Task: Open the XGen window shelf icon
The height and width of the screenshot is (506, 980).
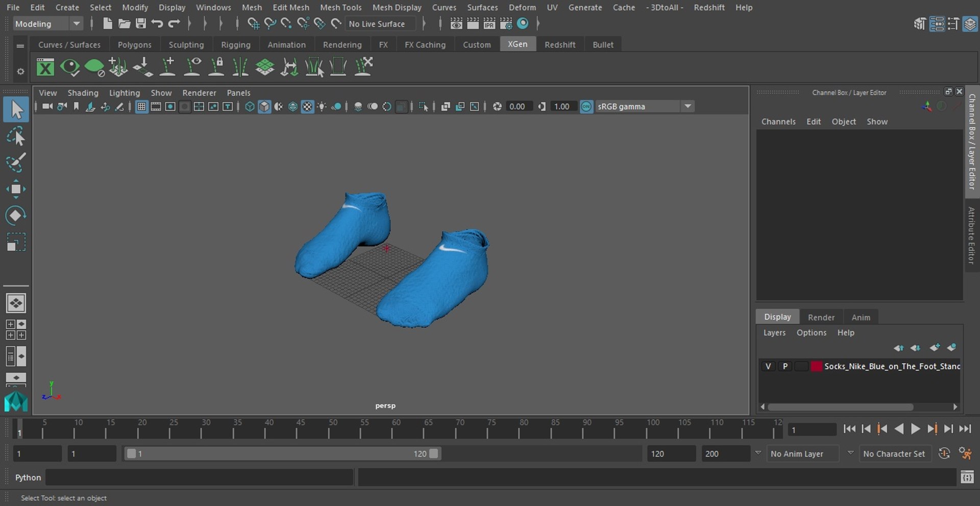Action: [x=45, y=67]
